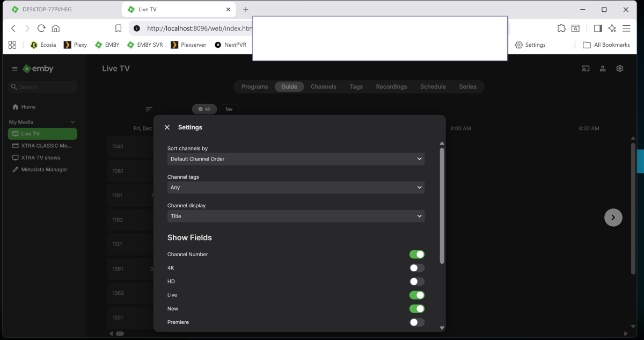Click the Emby logo
644x340 pixels.
(x=38, y=69)
